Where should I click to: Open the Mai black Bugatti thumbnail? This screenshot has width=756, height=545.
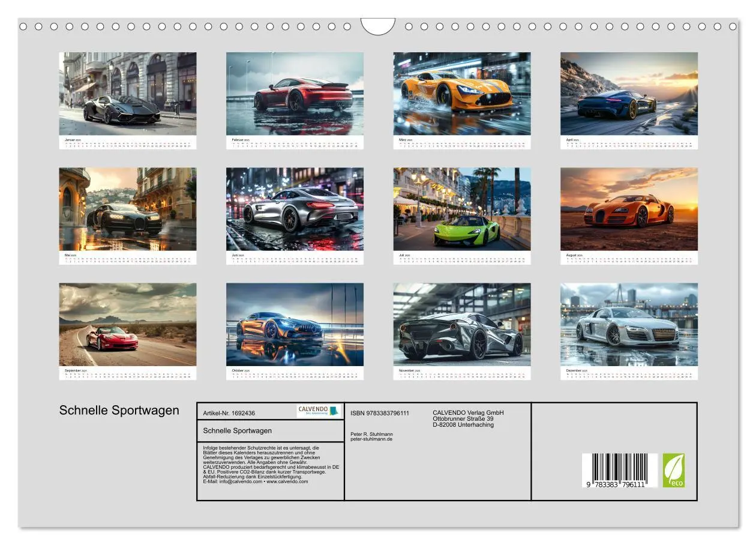tap(127, 209)
